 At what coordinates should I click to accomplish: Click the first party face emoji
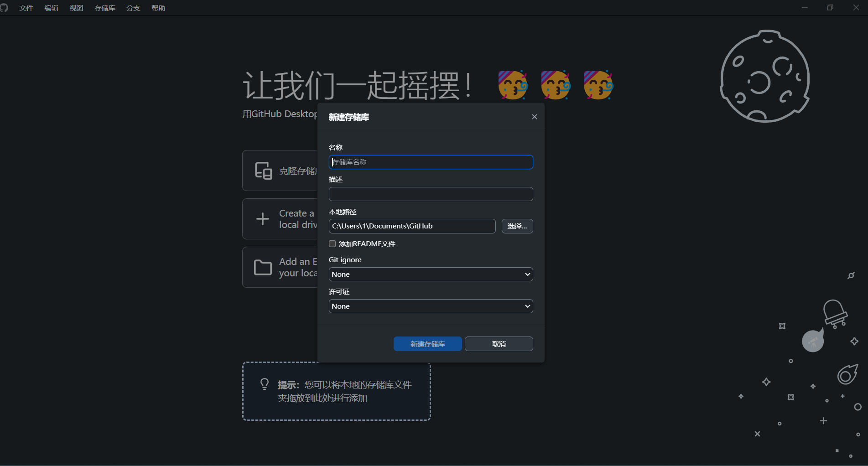513,85
